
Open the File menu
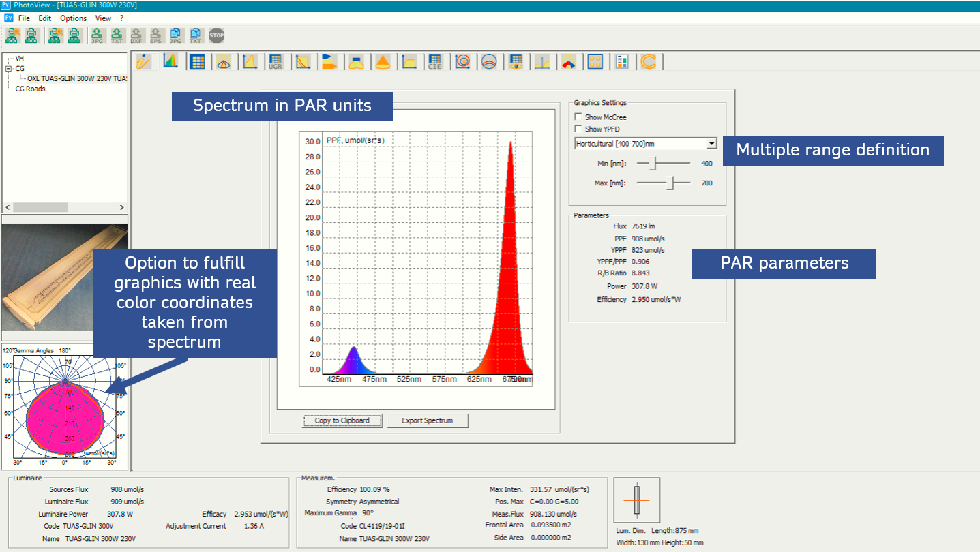point(24,18)
